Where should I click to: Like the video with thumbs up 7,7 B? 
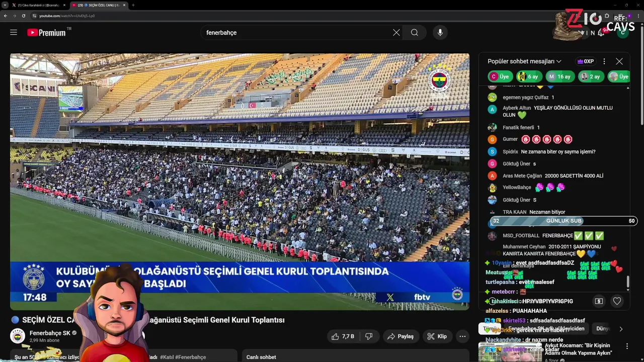pos(343,336)
